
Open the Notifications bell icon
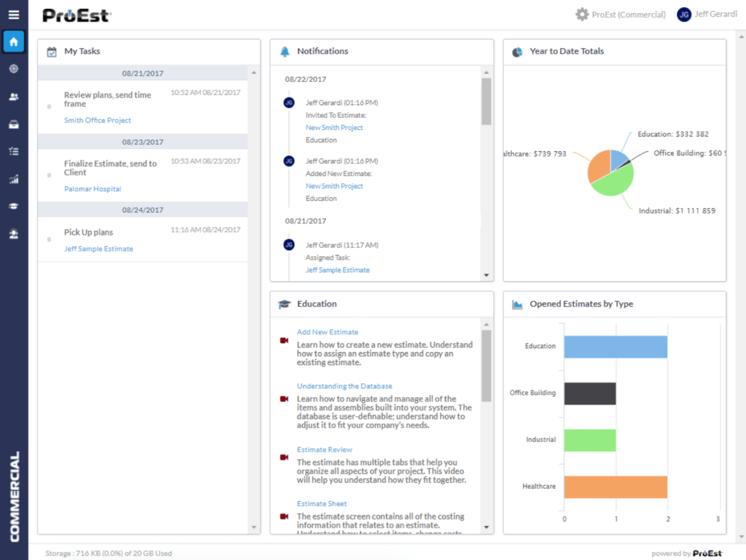[x=284, y=51]
